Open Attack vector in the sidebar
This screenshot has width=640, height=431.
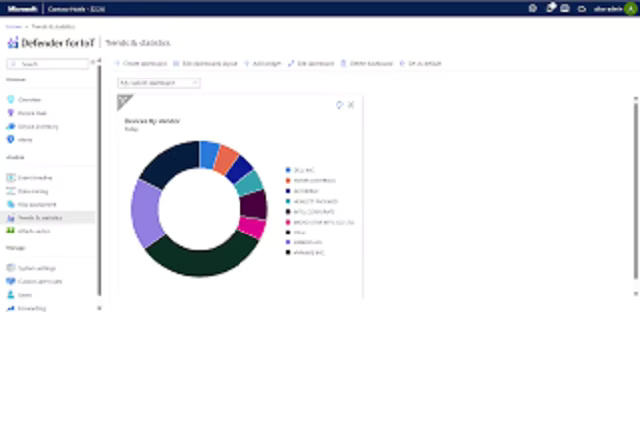coord(28,231)
